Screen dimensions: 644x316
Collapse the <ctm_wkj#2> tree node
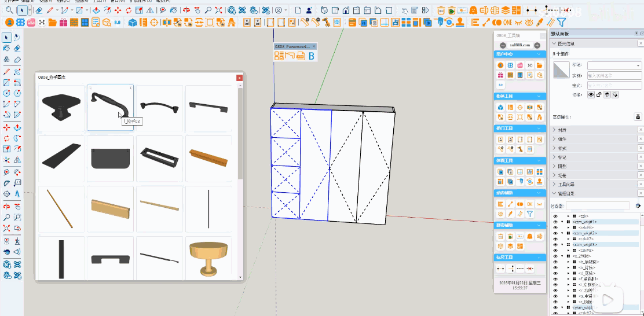coord(562,233)
